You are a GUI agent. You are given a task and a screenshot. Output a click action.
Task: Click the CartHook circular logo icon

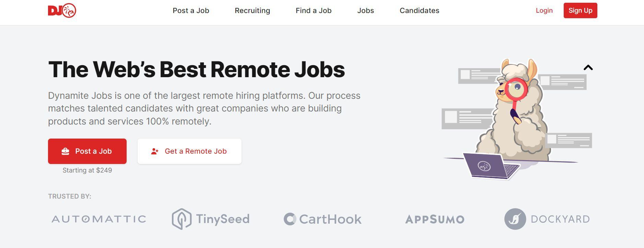290,219
